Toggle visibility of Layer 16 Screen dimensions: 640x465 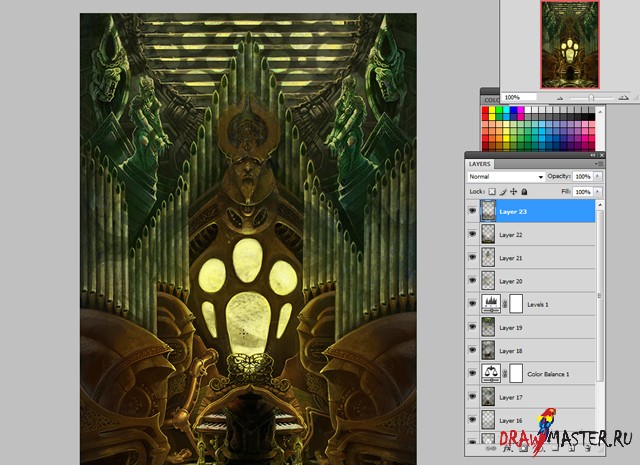tap(473, 420)
